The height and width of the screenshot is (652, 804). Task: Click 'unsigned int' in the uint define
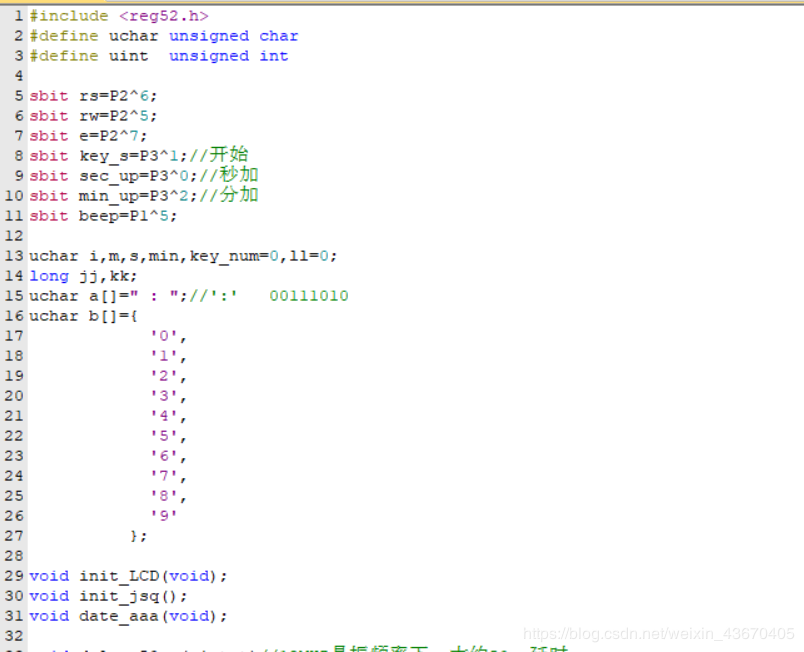229,56
